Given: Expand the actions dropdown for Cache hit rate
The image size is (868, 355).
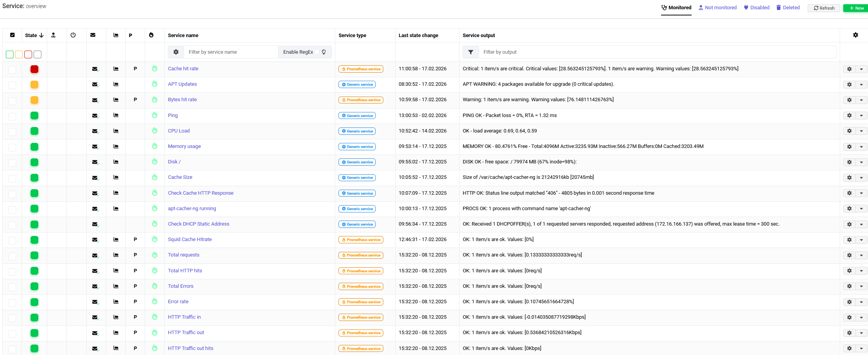Looking at the screenshot, I should [x=861, y=69].
